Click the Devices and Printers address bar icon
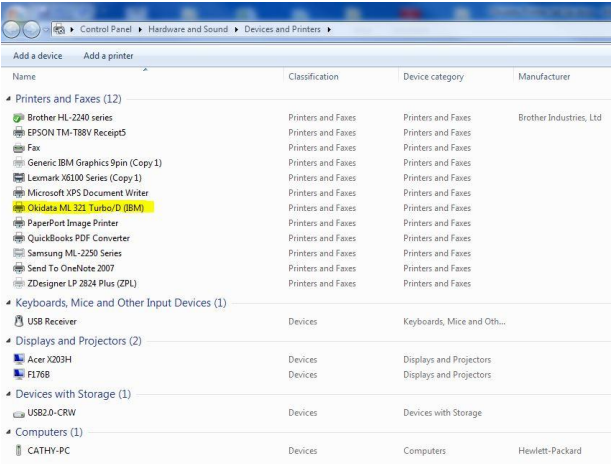The height and width of the screenshot is (464, 613). click(x=59, y=29)
